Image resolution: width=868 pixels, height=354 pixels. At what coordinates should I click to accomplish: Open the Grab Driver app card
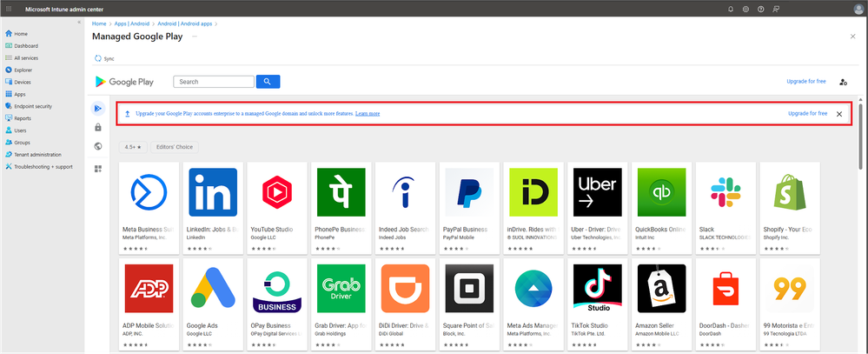pos(341,304)
